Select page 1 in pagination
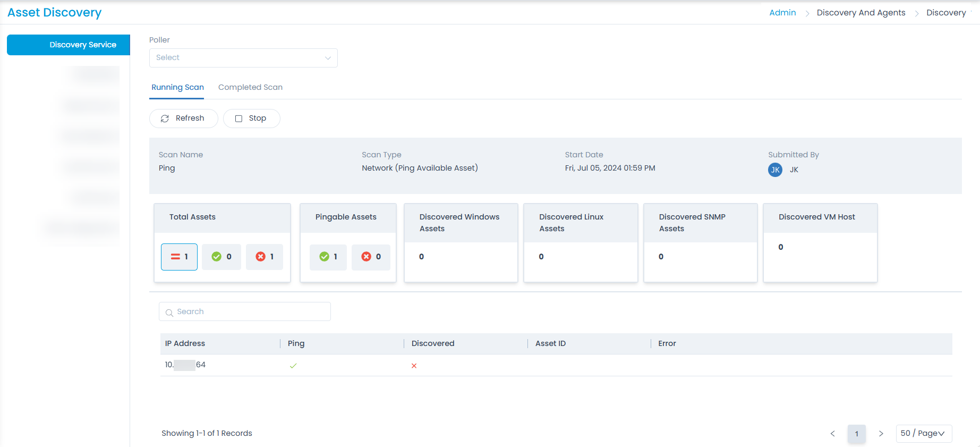Viewport: 980px width, 447px height. click(856, 434)
